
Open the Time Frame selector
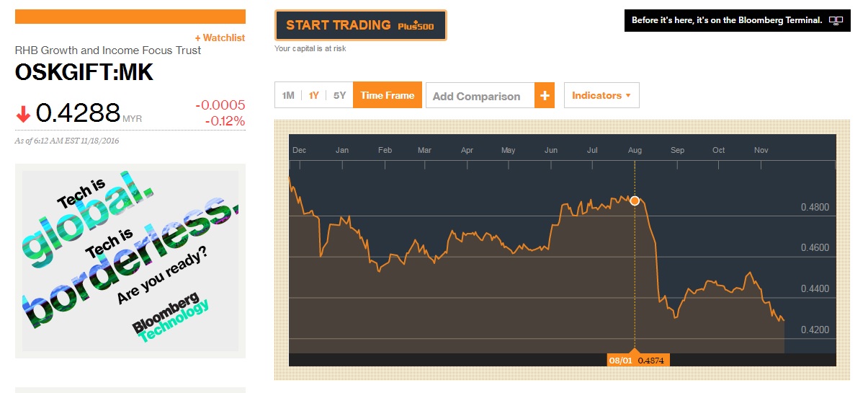tap(388, 95)
